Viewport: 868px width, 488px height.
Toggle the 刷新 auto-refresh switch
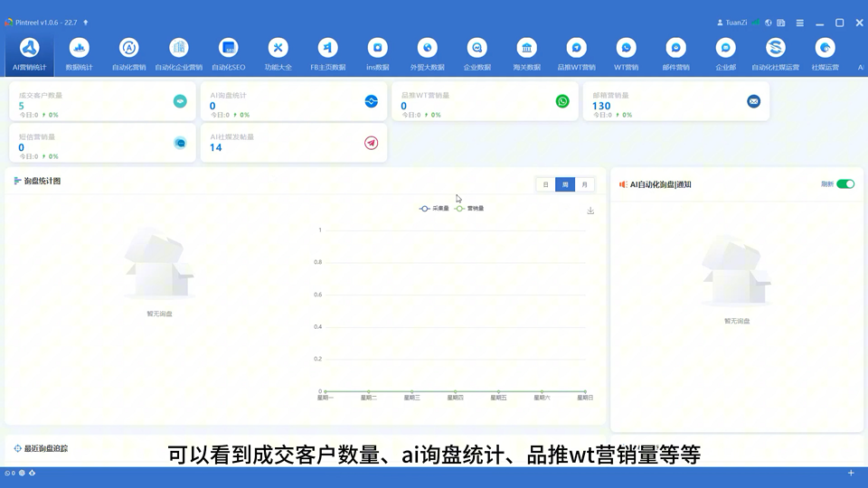[x=845, y=184]
